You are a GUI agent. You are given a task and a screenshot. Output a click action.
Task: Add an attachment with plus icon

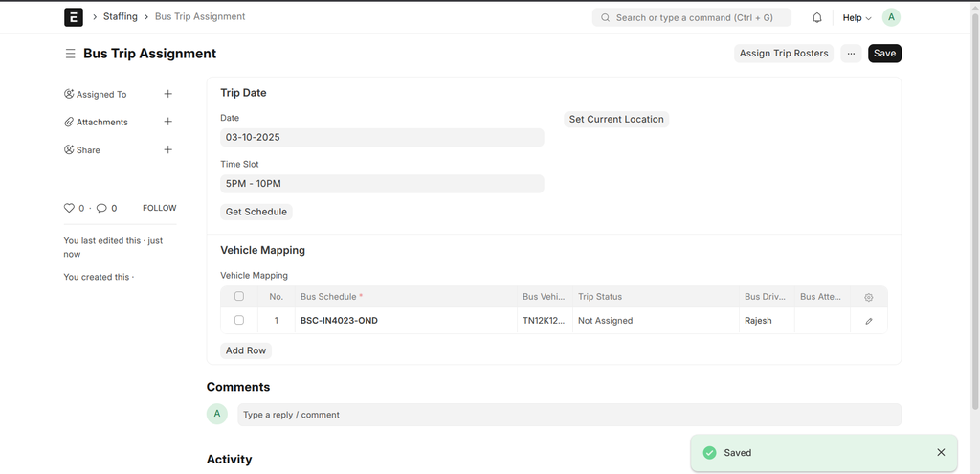click(168, 122)
